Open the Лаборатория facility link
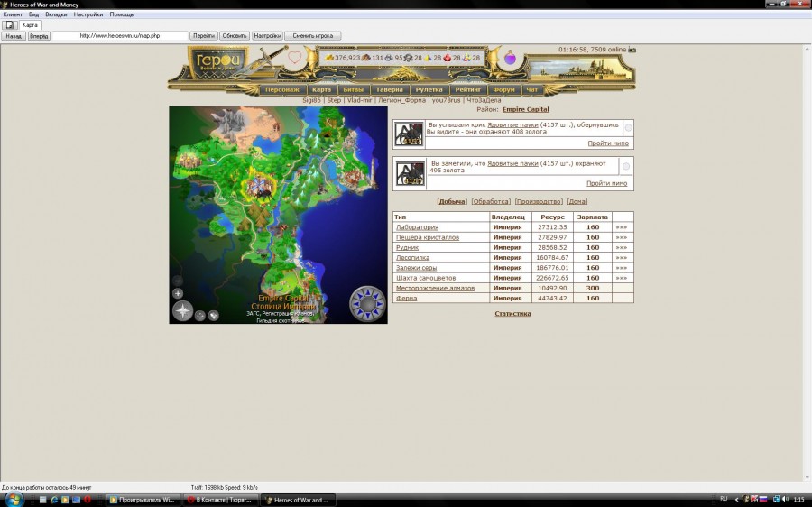Image resolution: width=812 pixels, height=507 pixels. pyautogui.click(x=418, y=226)
